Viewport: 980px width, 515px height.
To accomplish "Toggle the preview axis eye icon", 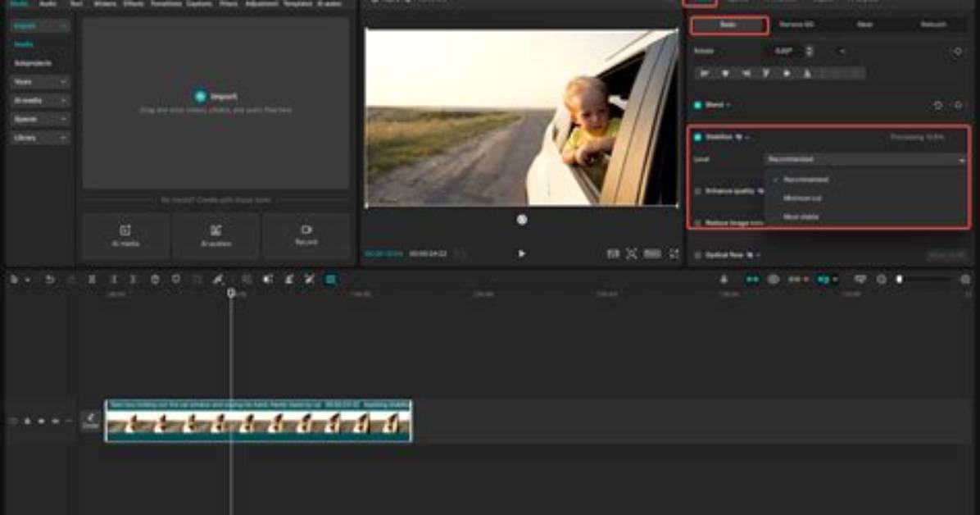I will pos(774,280).
